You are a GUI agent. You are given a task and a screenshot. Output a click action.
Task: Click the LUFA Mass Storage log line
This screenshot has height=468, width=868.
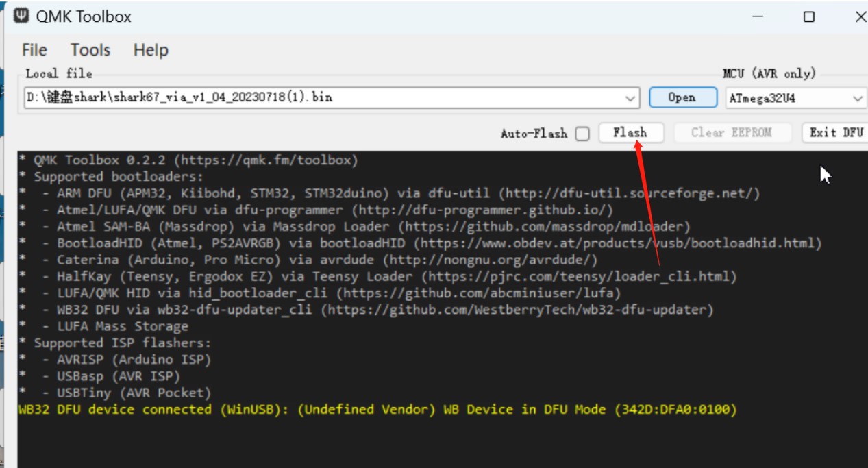(103, 327)
